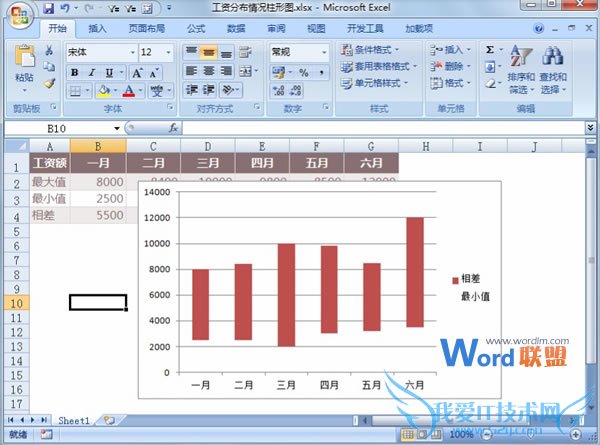Copy selection using the copy icon
The height and width of the screenshot is (445, 600).
49,67
